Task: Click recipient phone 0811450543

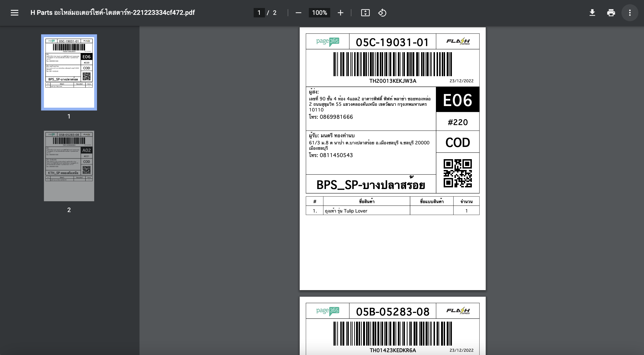Action: (x=336, y=155)
